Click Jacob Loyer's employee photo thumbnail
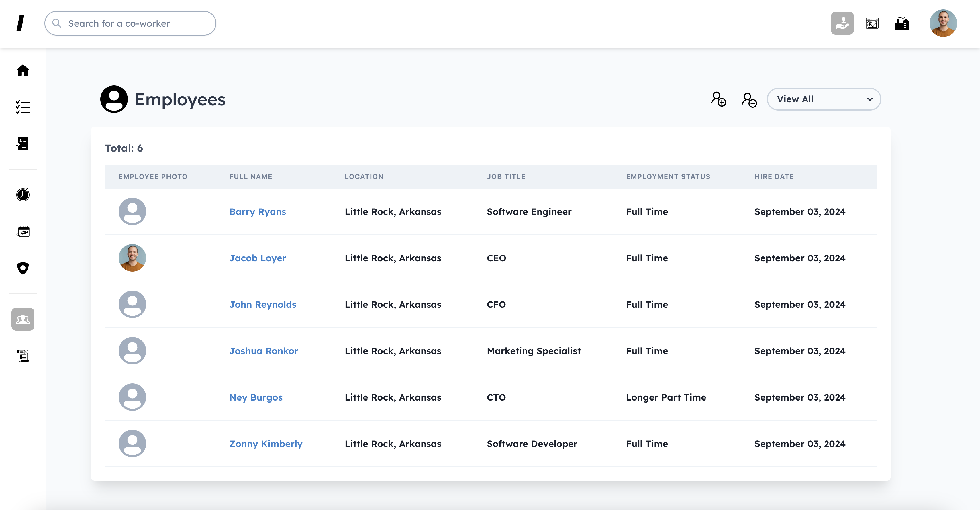 132,258
